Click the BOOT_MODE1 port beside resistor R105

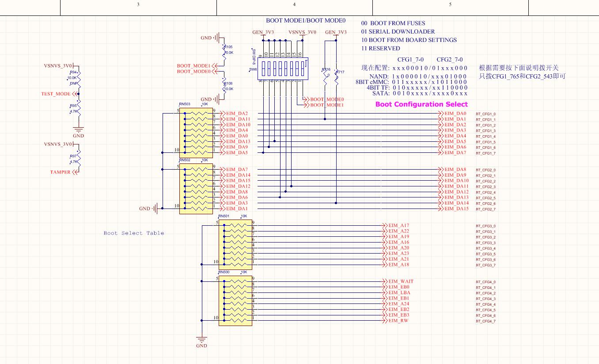click(197, 66)
